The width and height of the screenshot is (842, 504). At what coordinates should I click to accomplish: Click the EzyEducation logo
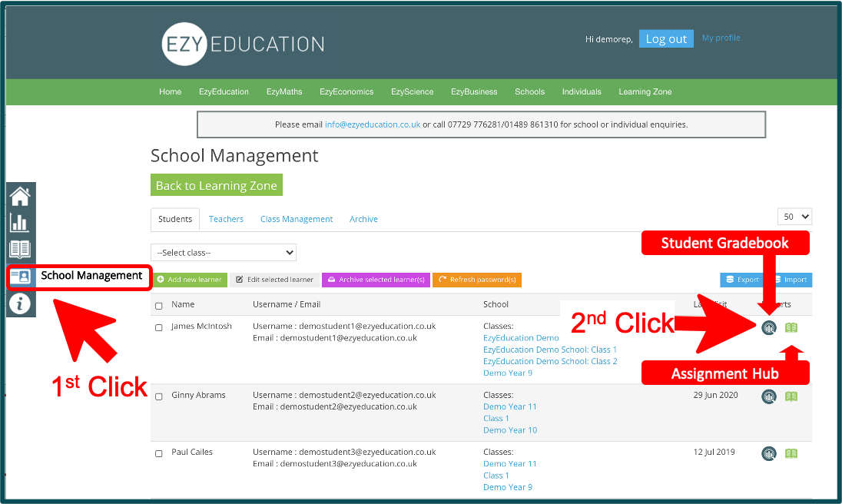(x=244, y=44)
